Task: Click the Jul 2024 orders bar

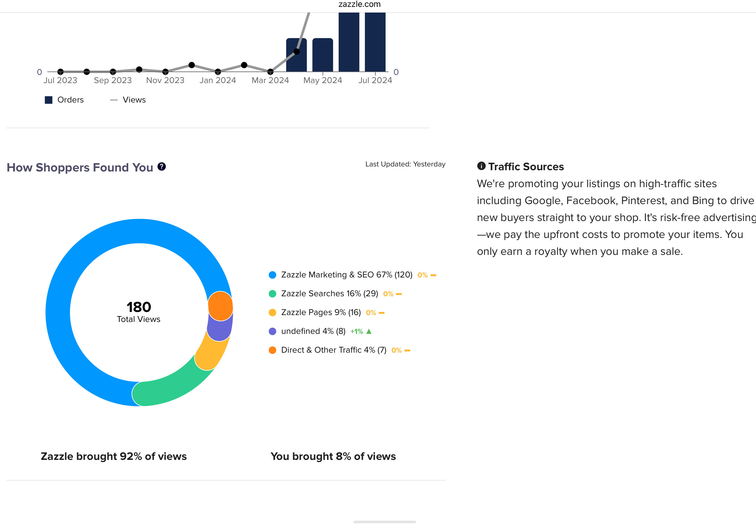Action: click(x=375, y=42)
